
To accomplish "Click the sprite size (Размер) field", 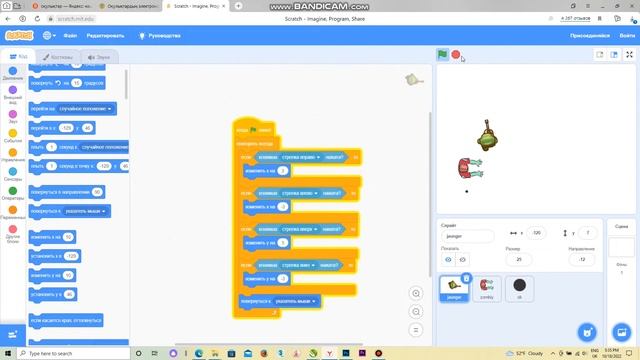I will pos(519,260).
